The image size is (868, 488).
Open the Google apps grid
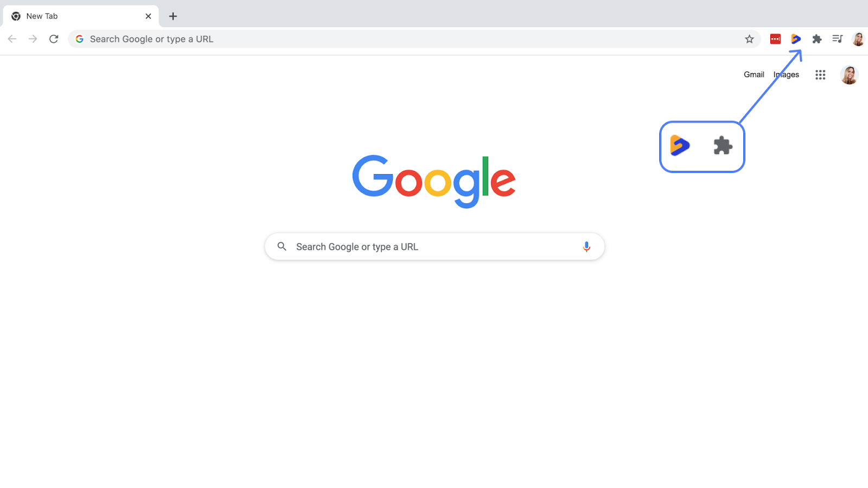click(x=820, y=75)
